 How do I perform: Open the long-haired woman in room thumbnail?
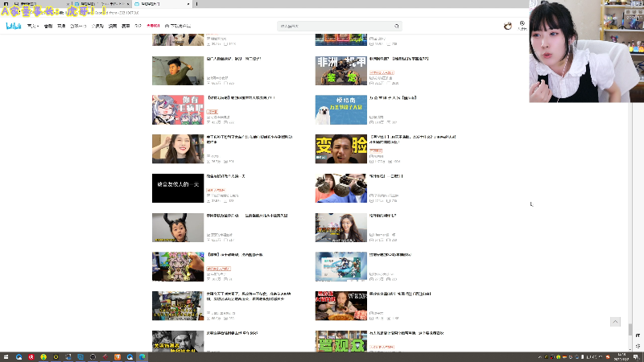[341, 228]
